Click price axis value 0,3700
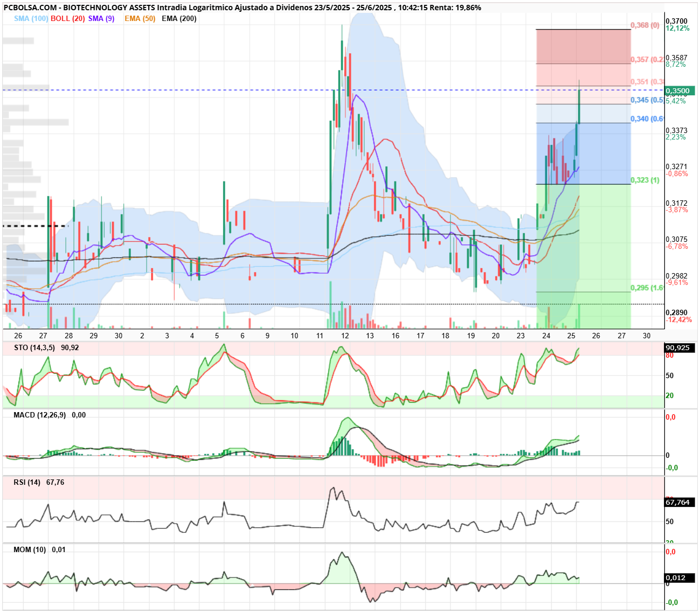The width and height of the screenshot is (700, 613). click(x=677, y=21)
